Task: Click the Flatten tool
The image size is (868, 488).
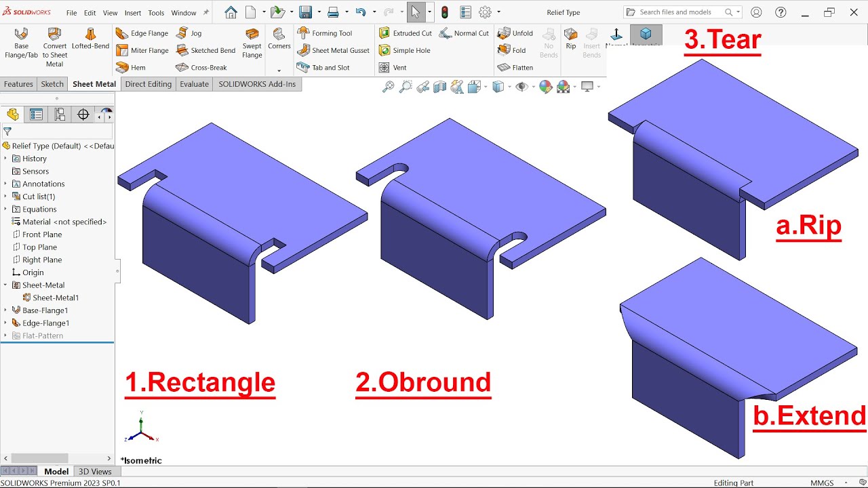Action: (515, 68)
